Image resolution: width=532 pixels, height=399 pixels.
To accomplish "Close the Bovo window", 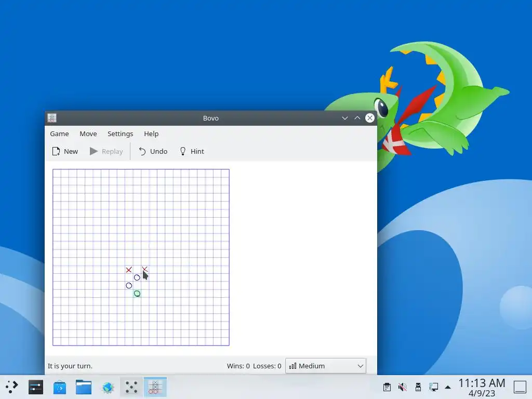I will (370, 118).
